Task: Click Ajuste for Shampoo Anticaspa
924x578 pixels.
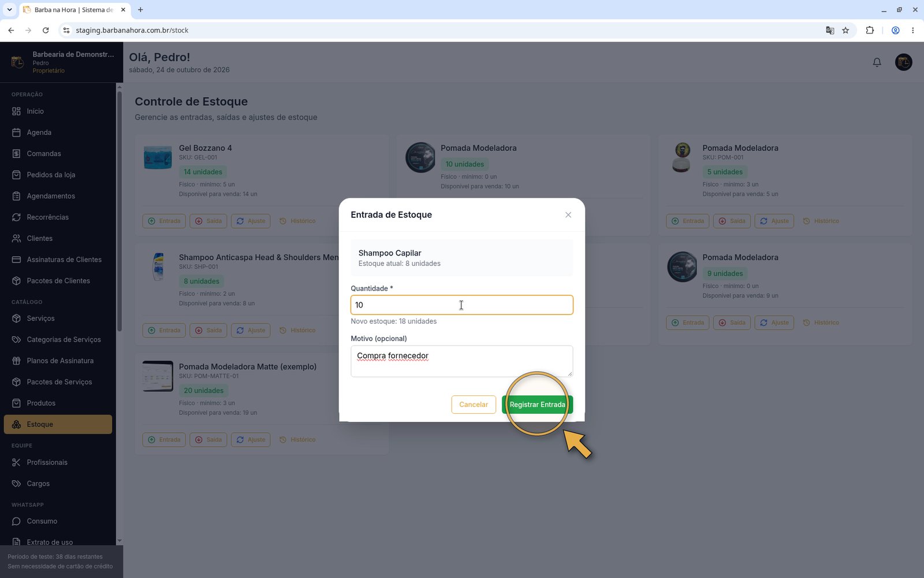Action: click(x=251, y=330)
